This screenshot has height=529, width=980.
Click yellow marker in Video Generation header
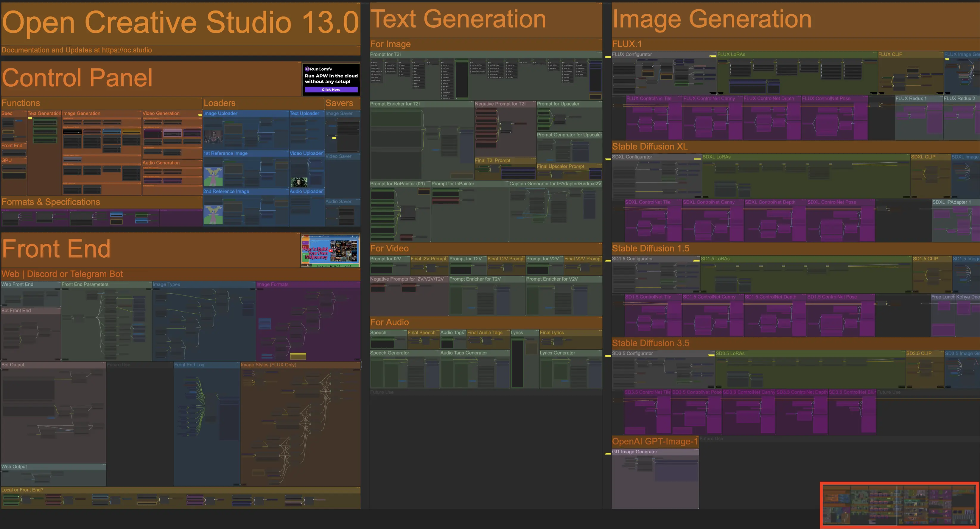click(x=199, y=115)
